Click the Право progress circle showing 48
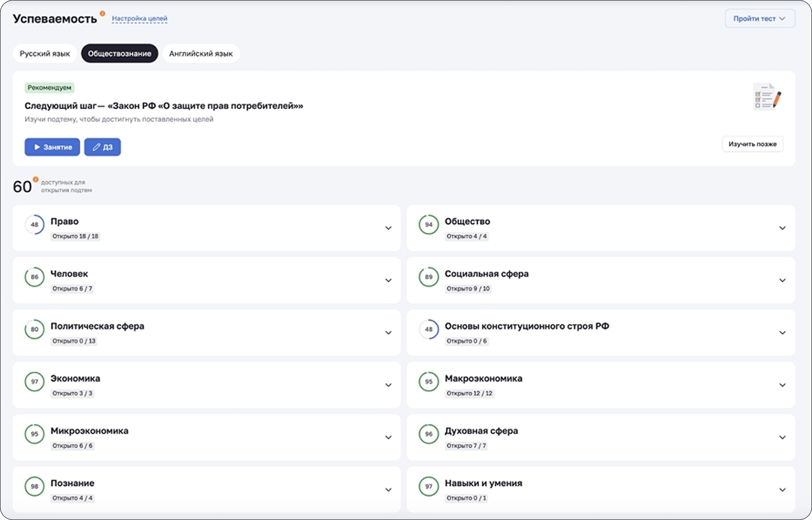Screen dimensions: 812x520 (34, 224)
